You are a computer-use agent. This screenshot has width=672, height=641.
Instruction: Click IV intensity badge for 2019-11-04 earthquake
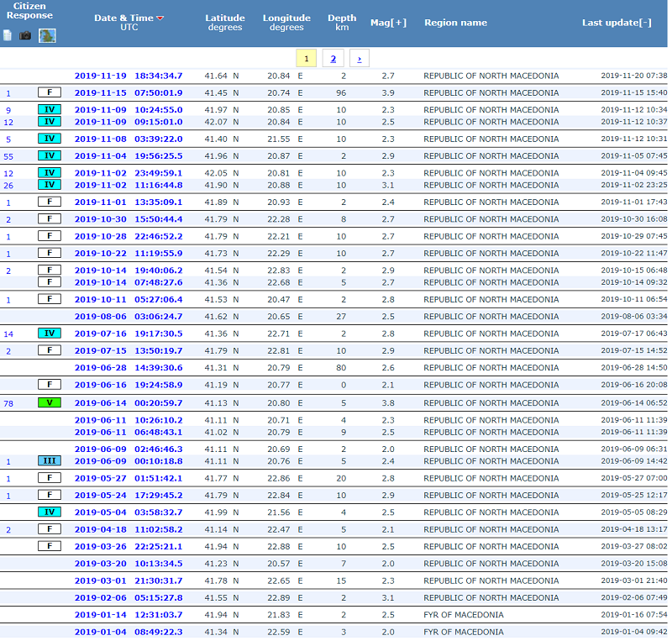coord(50,155)
